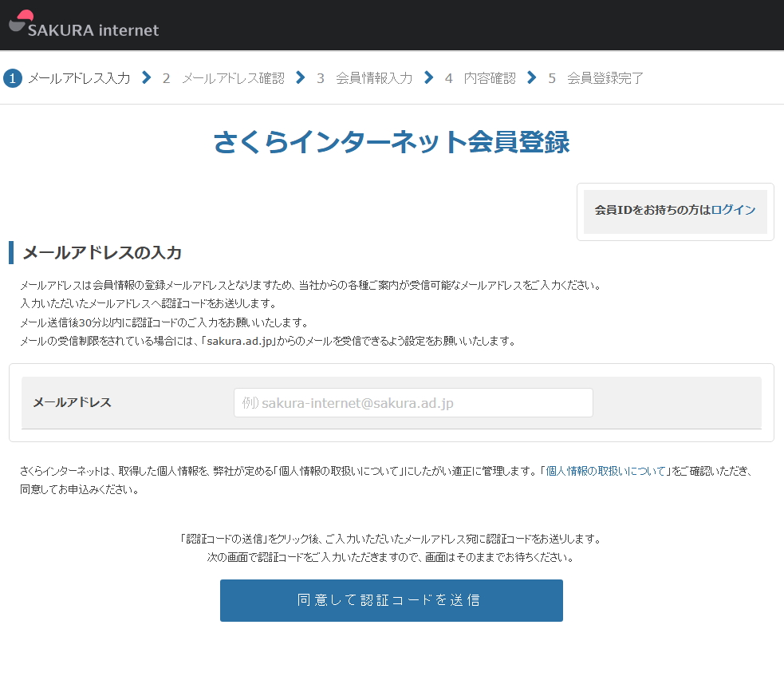Click the chevron arrow before 会員登録完了 step
This screenshot has width=784, height=684.
click(531, 77)
